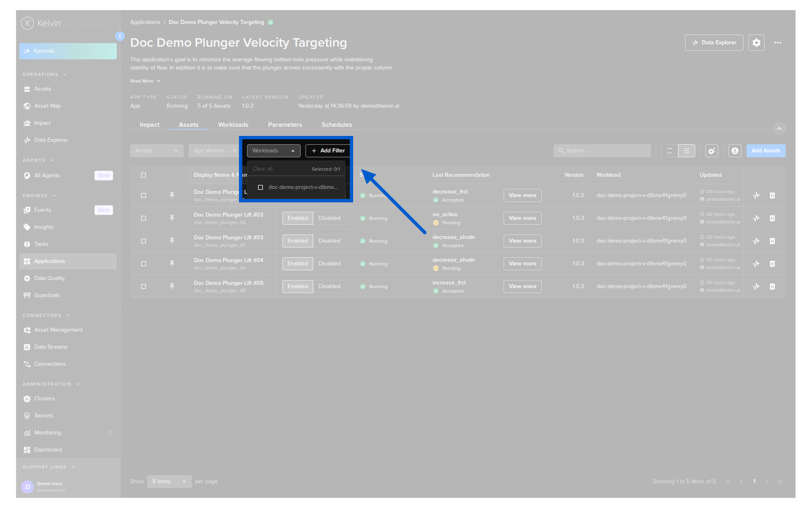Viewport: 812px width, 508px height.
Task: Open table column settings gear
Action: (712, 151)
